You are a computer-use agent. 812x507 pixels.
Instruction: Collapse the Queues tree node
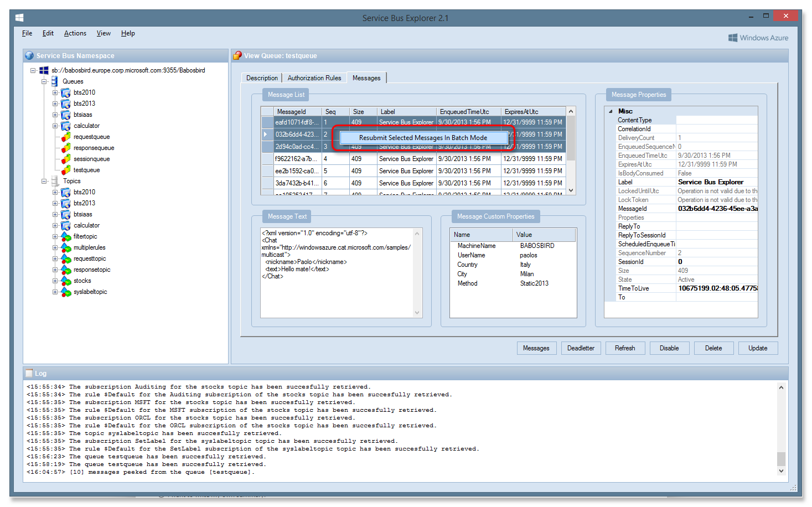coord(44,81)
